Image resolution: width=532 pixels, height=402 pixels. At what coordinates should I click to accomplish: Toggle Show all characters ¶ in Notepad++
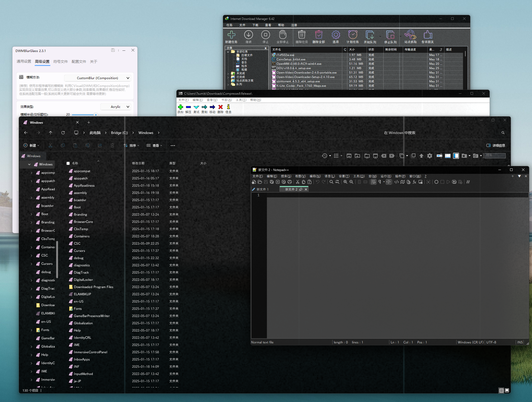point(380,182)
